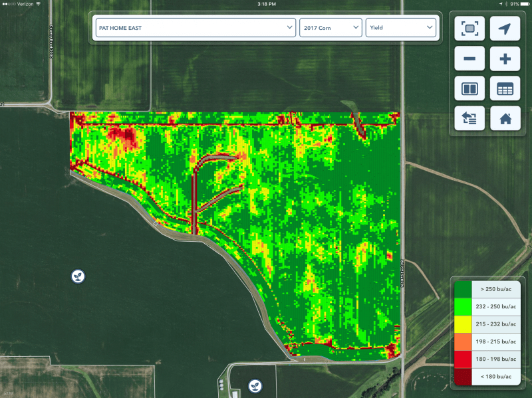Zoom out using the minus icon
The image size is (532, 398).
coord(469,58)
